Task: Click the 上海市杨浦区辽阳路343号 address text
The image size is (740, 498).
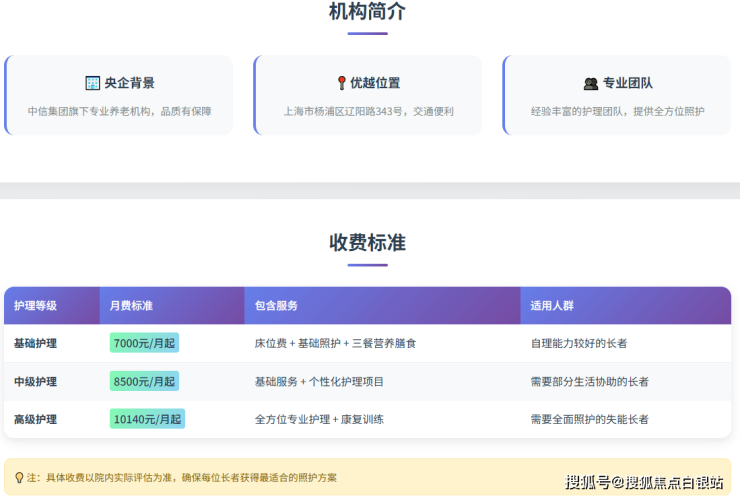Action: (x=340, y=111)
